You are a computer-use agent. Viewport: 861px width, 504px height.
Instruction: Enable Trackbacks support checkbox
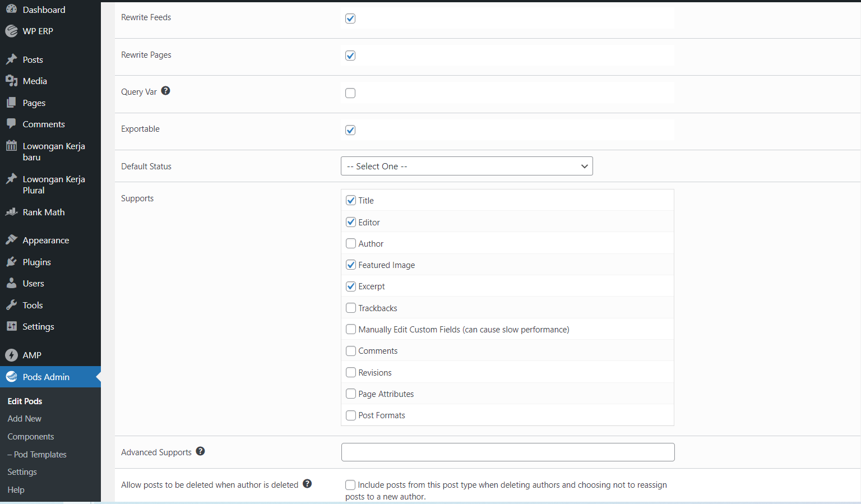pos(351,308)
